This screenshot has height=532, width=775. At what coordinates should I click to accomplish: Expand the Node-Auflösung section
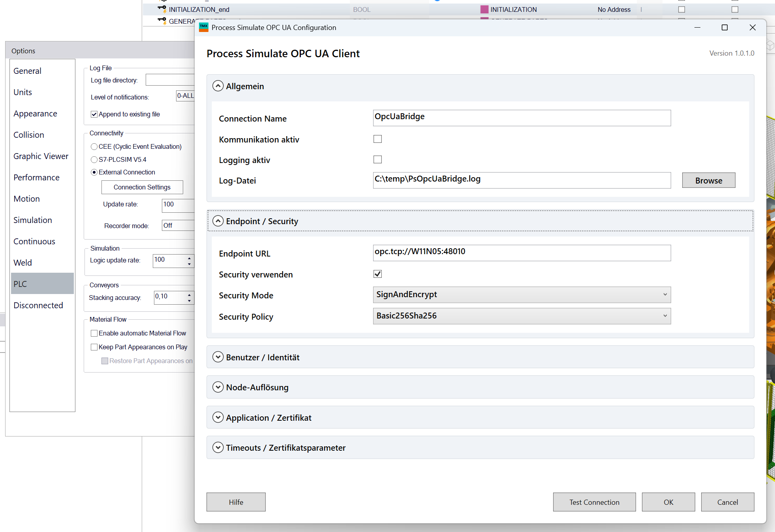pos(218,387)
